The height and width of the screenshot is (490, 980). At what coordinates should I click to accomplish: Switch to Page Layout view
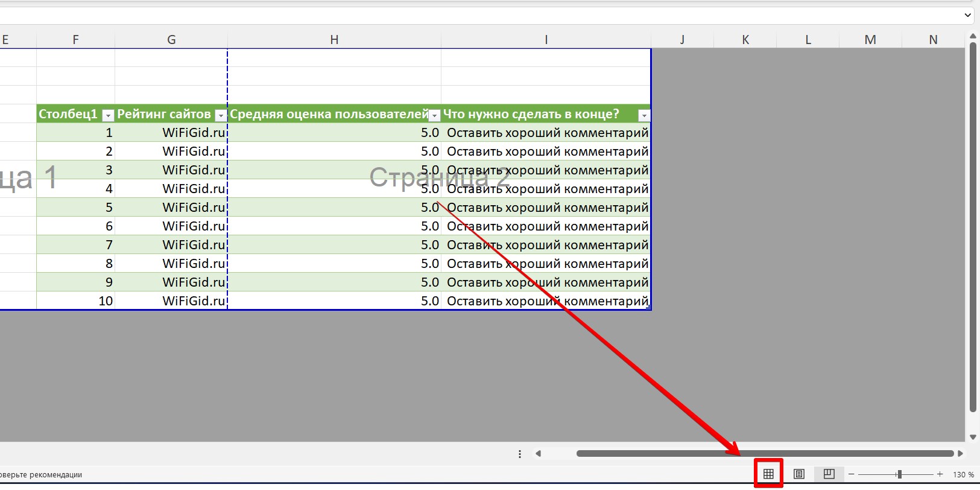[x=799, y=474]
